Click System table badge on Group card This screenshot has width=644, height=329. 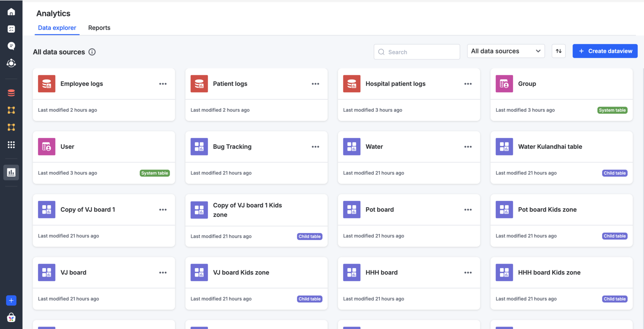(x=612, y=110)
